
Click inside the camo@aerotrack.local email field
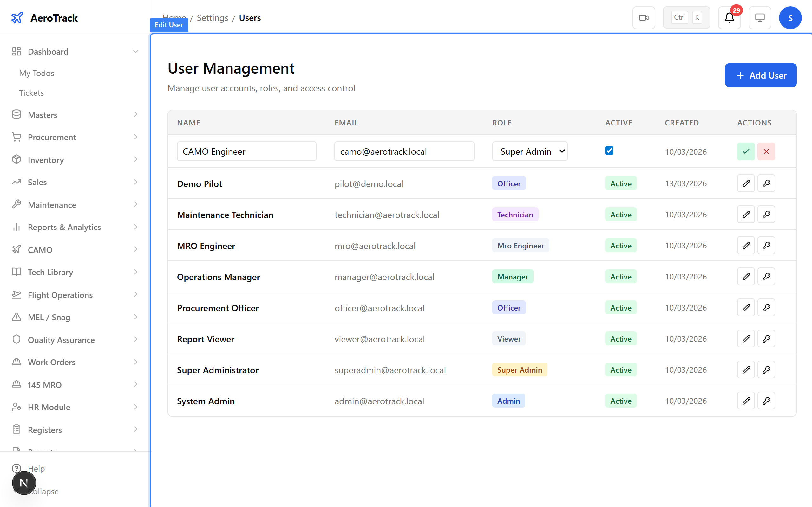pos(404,151)
